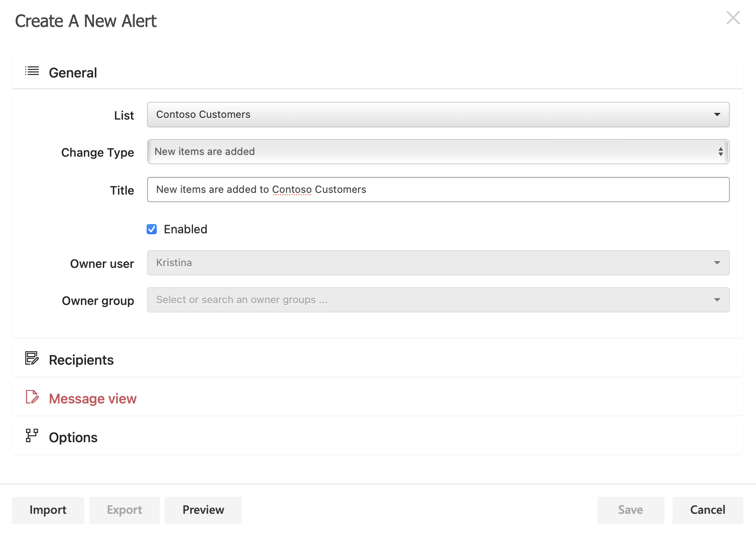The height and width of the screenshot is (534, 756).
Task: Click the Options workflow icon
Action: coord(31,436)
